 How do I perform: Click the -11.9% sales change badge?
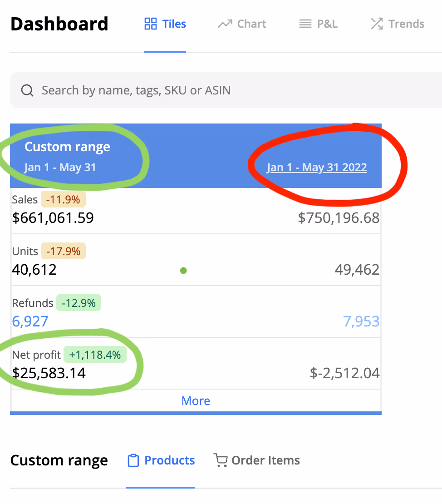[63, 199]
